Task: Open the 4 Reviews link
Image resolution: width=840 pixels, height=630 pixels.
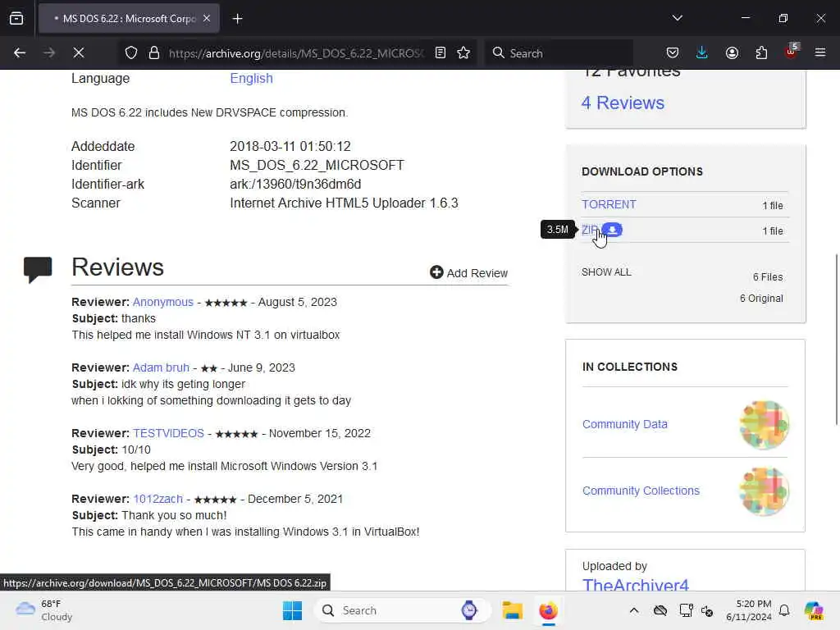Action: coord(623,103)
